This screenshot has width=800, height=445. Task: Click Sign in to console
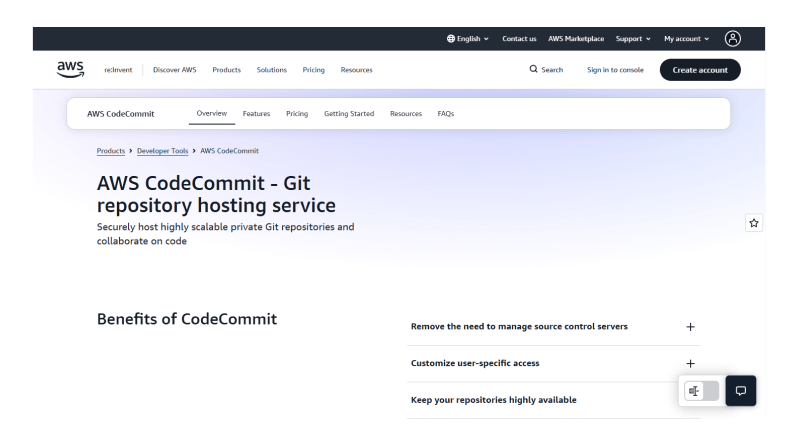[615, 70]
